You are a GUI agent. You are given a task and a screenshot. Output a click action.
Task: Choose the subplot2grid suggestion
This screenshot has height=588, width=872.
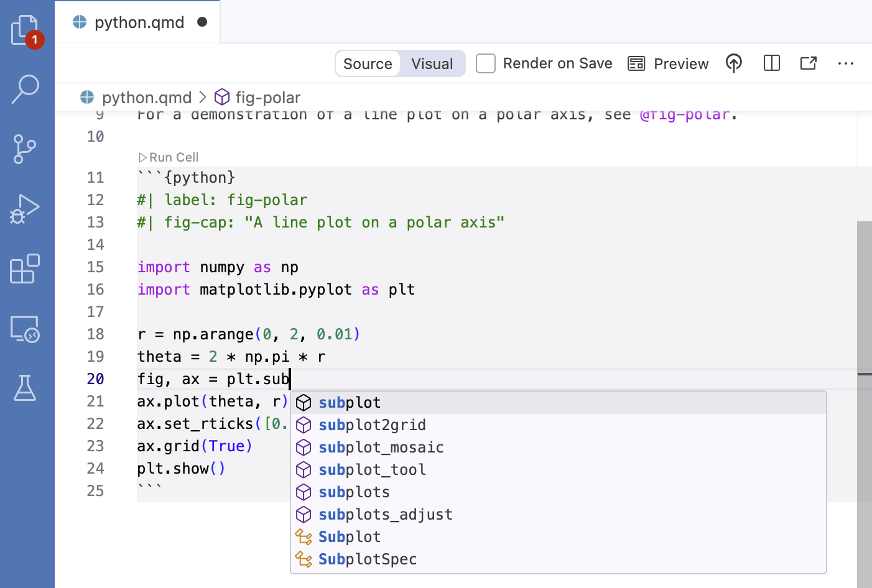559,425
